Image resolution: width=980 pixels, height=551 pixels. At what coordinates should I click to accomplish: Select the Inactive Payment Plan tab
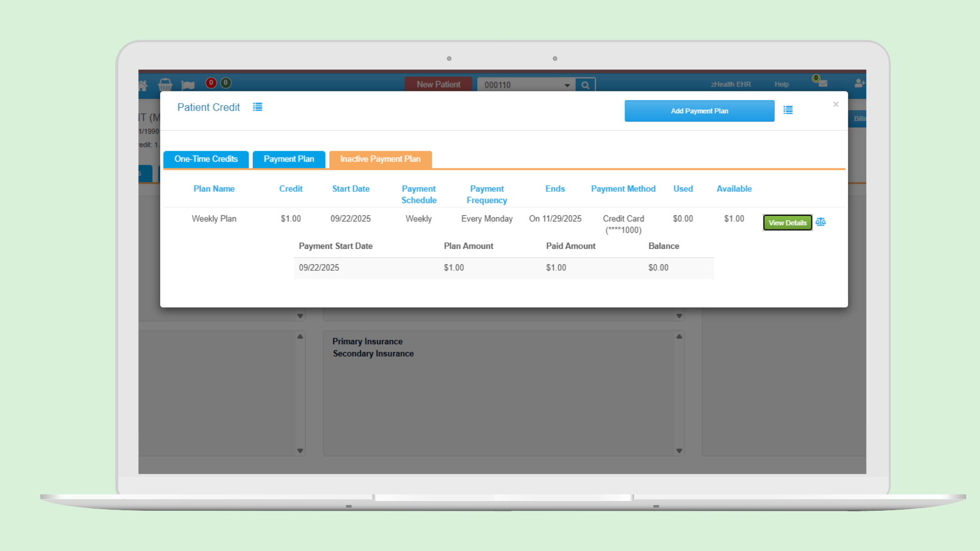click(x=380, y=159)
